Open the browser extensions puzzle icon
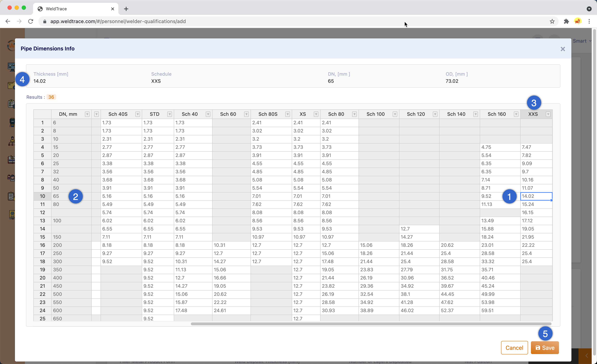597x364 pixels. (x=566, y=21)
